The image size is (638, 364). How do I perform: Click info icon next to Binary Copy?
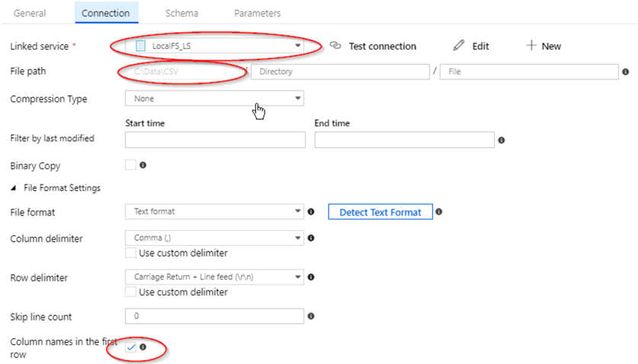(143, 164)
